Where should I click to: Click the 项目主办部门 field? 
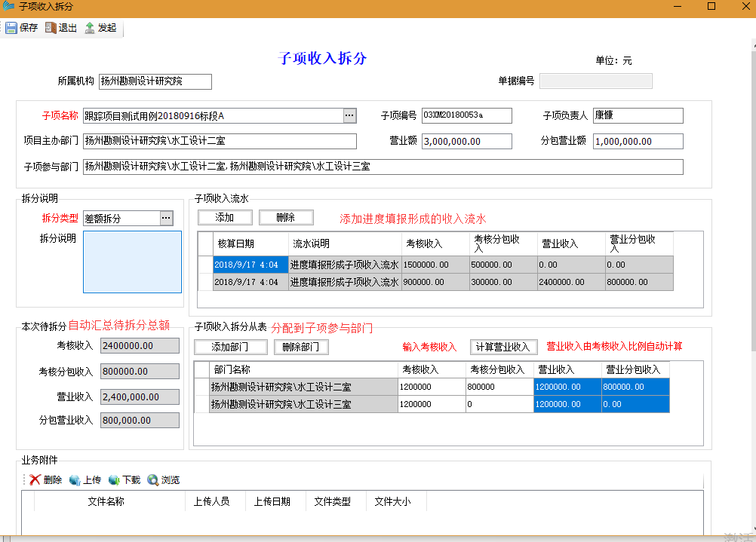[x=220, y=141]
